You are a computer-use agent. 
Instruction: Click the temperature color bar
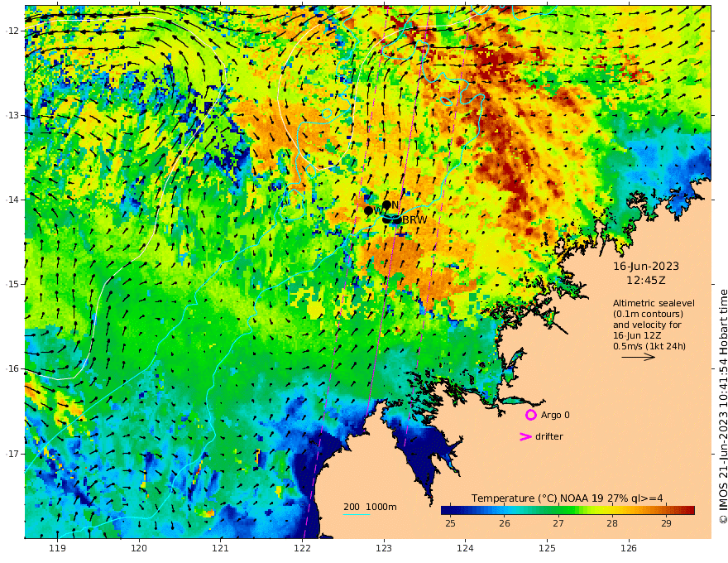point(568,510)
